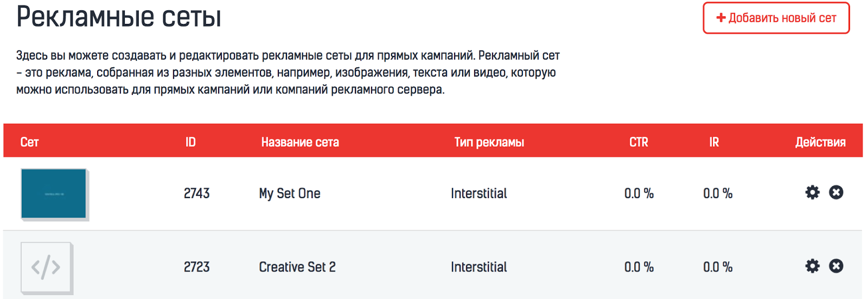Open settings gear for Creative Set 2
The image size is (868, 299).
812,266
